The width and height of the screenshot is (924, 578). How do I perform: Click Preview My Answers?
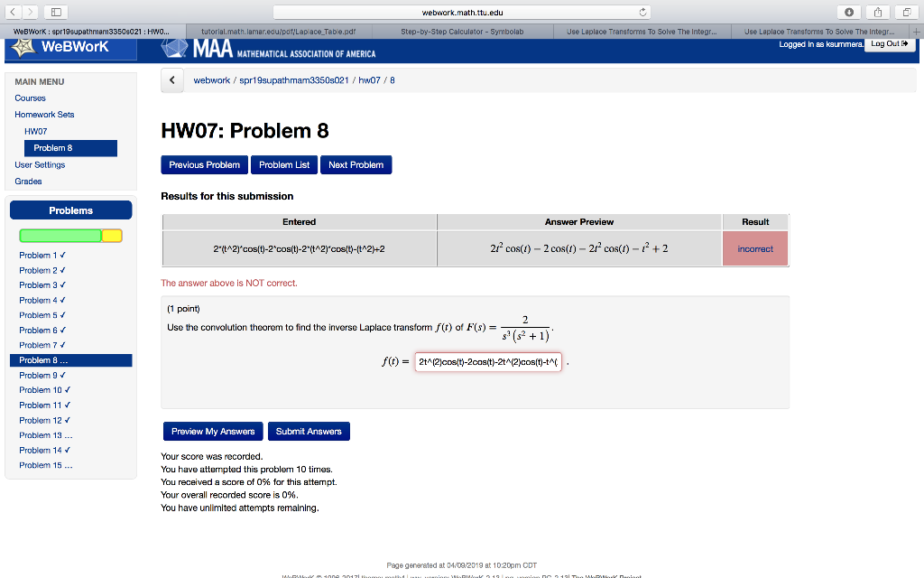pyautogui.click(x=212, y=431)
